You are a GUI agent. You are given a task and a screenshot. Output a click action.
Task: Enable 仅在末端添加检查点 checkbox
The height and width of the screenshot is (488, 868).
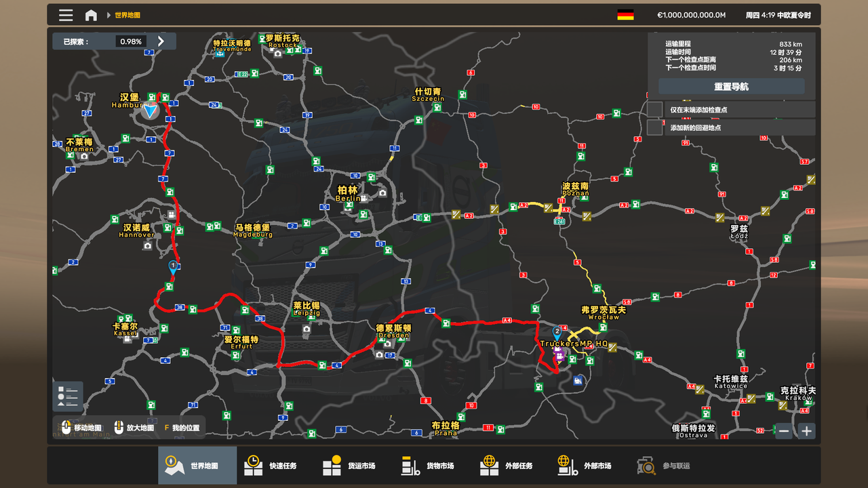click(654, 109)
